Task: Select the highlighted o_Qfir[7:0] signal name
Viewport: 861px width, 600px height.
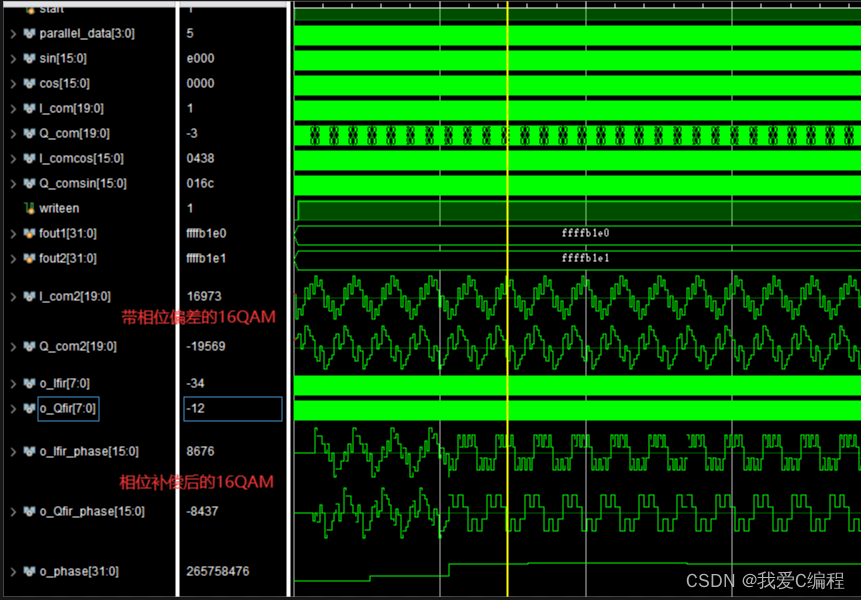Action: click(x=68, y=408)
